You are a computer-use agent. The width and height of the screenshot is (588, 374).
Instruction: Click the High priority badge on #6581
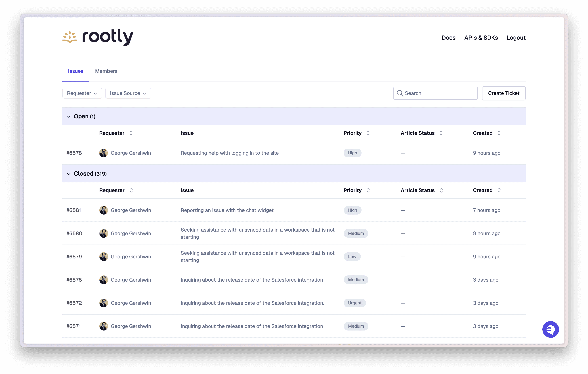[x=352, y=210]
